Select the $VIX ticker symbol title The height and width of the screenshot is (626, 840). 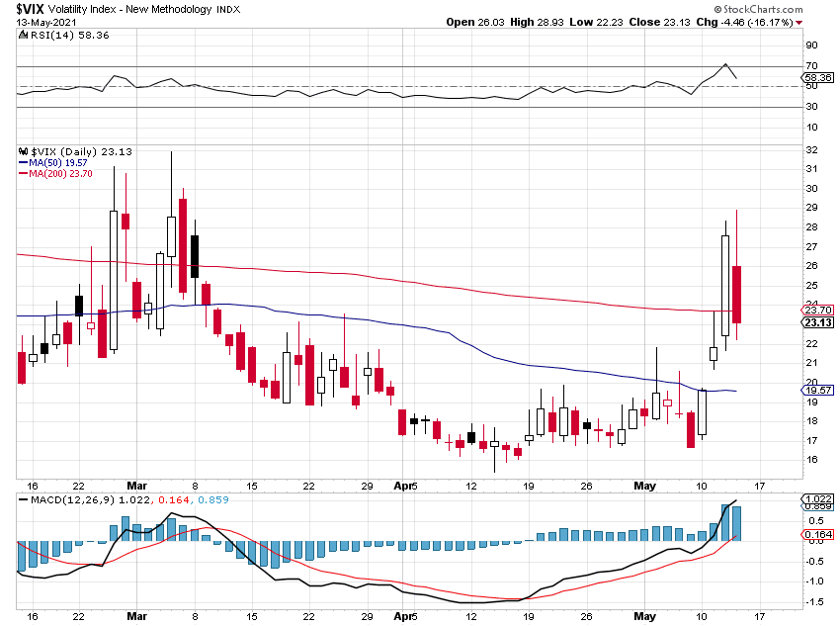click(30, 9)
